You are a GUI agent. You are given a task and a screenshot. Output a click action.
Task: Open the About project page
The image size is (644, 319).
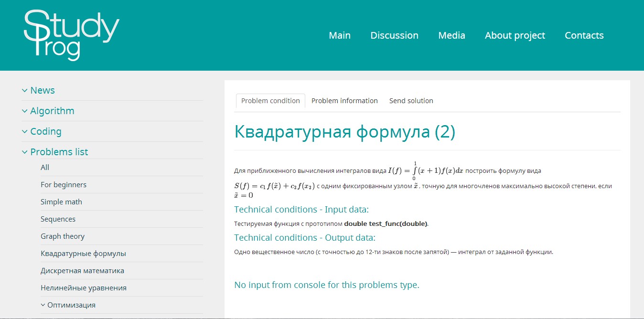pos(515,35)
